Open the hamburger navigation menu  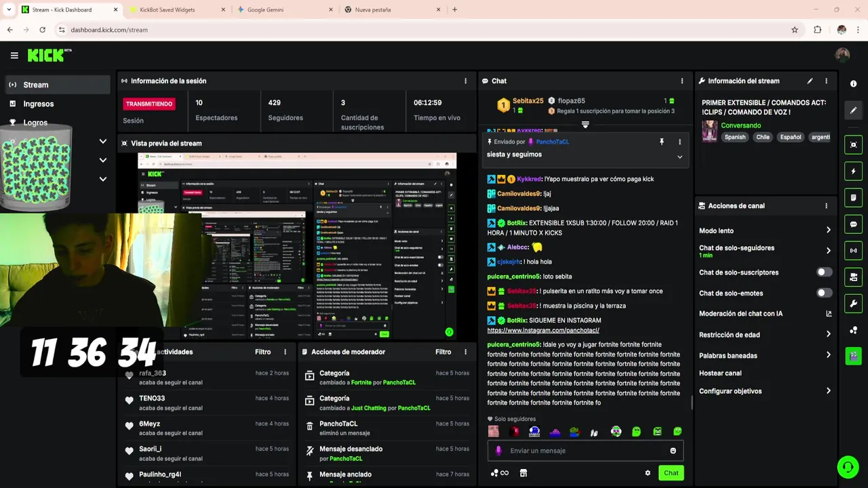tap(14, 56)
